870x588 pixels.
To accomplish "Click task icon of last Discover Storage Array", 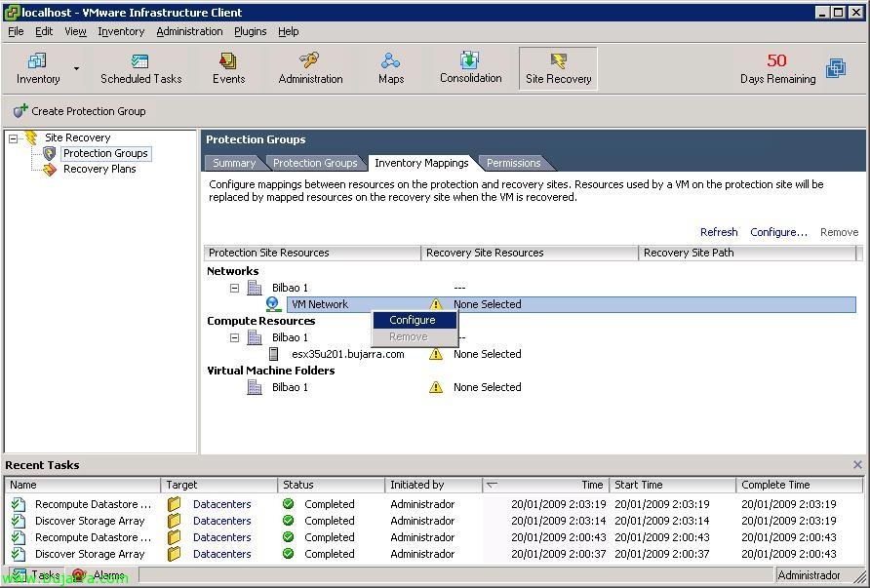I will [x=19, y=554].
